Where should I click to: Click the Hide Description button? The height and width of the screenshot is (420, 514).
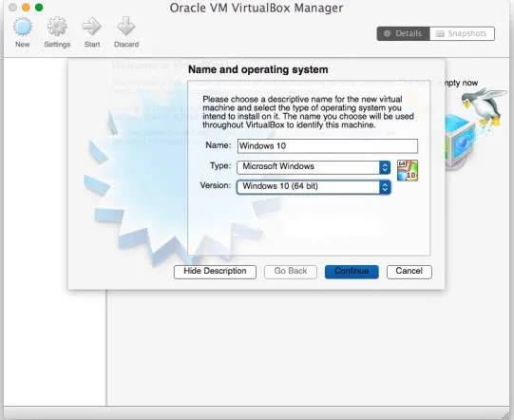click(215, 272)
